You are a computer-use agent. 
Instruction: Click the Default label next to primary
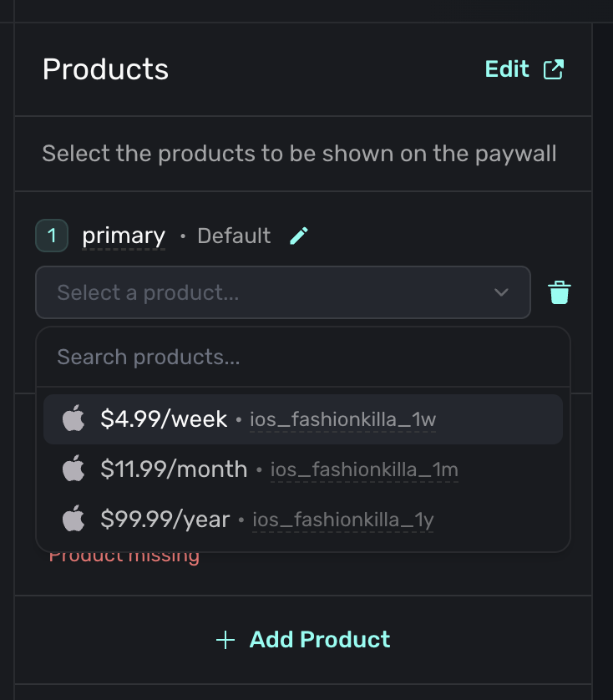(233, 236)
